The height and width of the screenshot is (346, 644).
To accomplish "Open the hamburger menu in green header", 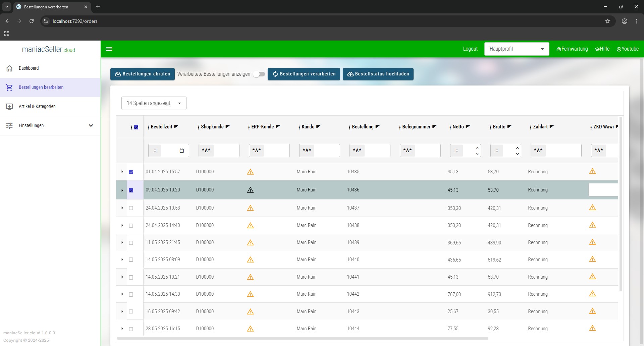I will coord(109,49).
